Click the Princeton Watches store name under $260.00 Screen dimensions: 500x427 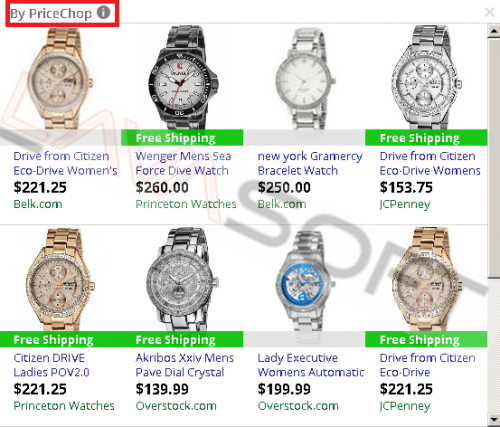pyautogui.click(x=186, y=204)
